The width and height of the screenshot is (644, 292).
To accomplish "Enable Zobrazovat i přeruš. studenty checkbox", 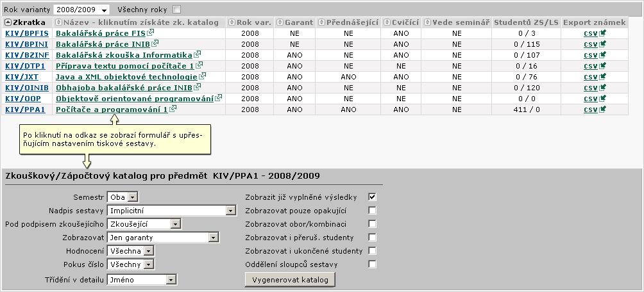I will [x=372, y=237].
